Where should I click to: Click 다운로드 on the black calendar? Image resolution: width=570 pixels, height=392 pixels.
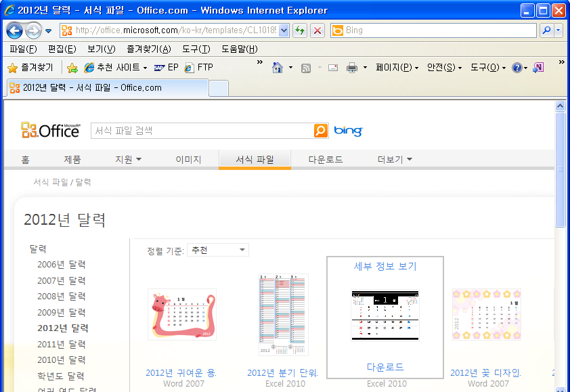[x=385, y=367]
